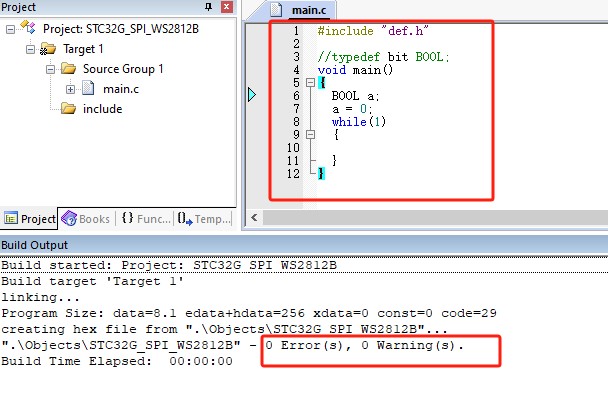Collapse the Target 1 tree node
This screenshot has width=608, height=396.
click(x=30, y=49)
